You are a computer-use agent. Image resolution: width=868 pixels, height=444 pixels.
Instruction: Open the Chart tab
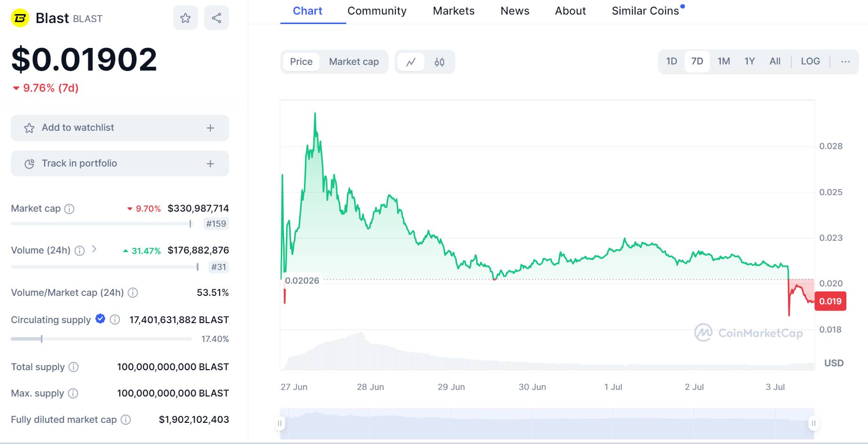point(308,11)
